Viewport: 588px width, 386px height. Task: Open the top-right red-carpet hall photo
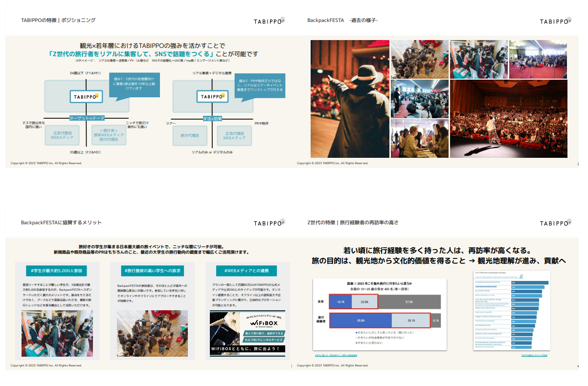538,59
